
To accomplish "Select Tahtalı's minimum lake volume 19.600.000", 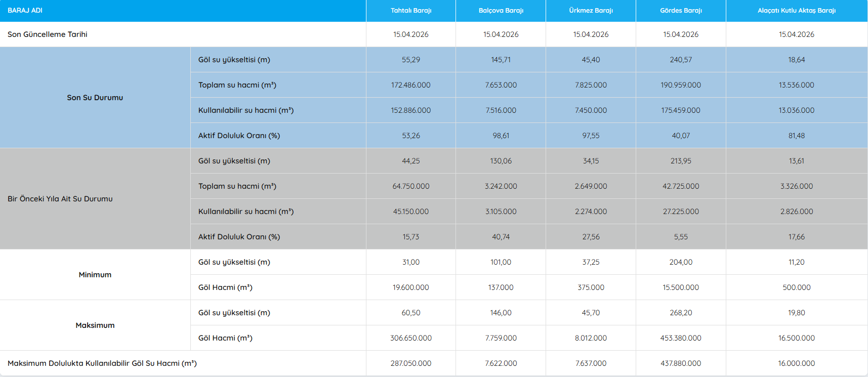I will tap(410, 287).
